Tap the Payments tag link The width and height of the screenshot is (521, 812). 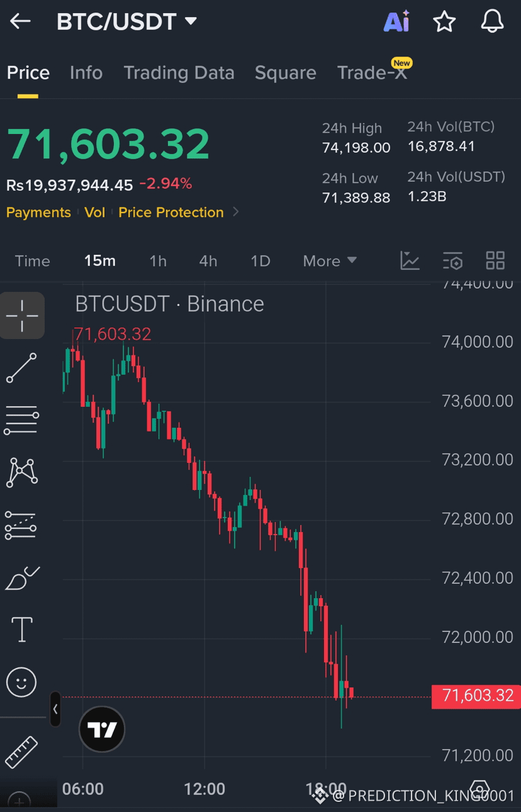coord(38,213)
